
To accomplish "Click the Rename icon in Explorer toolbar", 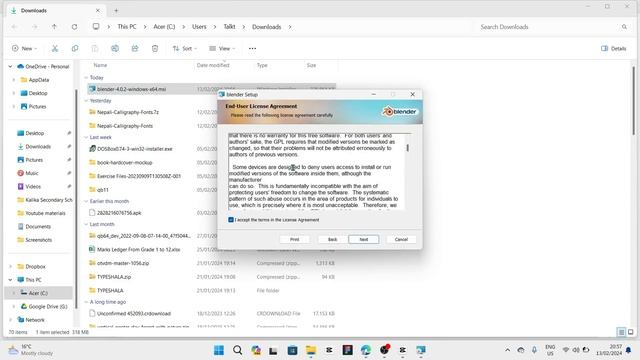I will click(115, 48).
